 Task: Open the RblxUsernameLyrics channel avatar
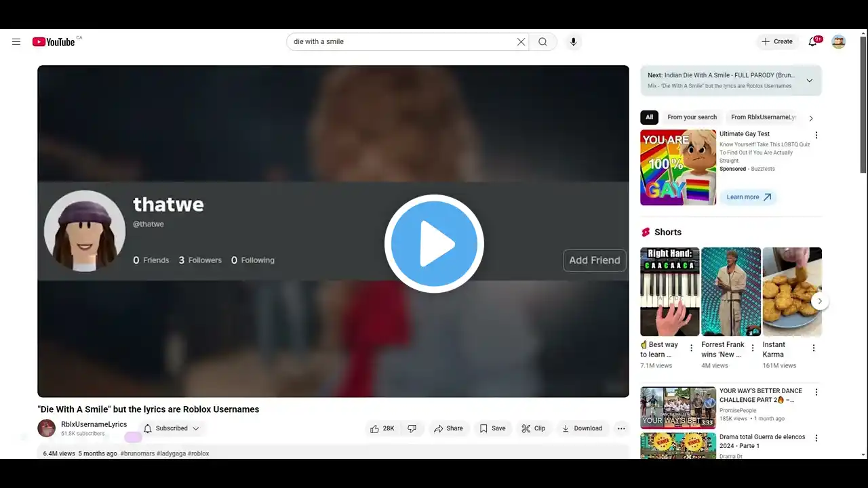point(47,428)
